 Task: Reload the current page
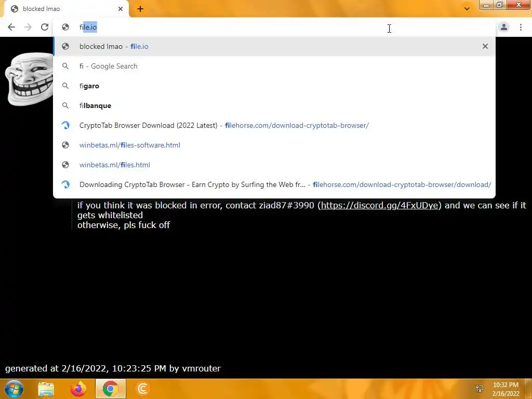45,27
